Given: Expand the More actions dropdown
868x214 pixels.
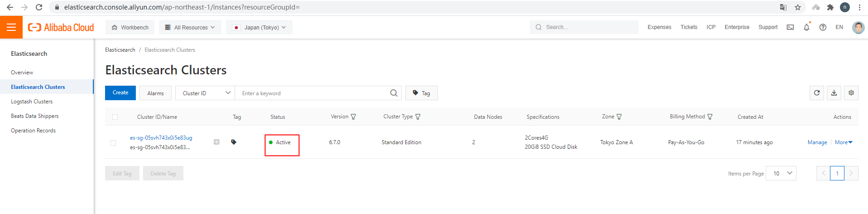Looking at the screenshot, I should tap(844, 142).
